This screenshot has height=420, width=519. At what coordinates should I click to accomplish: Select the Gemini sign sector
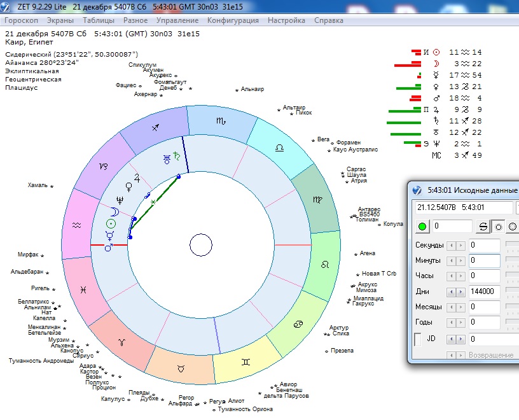(x=246, y=362)
